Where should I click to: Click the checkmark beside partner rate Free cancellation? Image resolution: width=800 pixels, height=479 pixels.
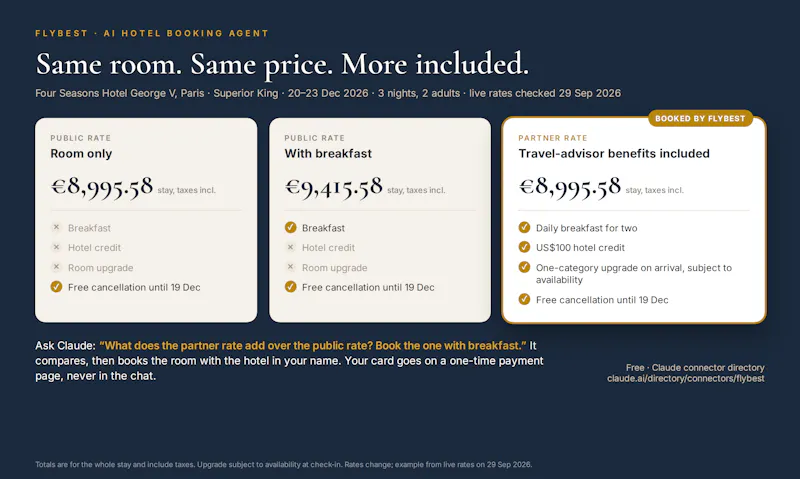click(x=524, y=299)
